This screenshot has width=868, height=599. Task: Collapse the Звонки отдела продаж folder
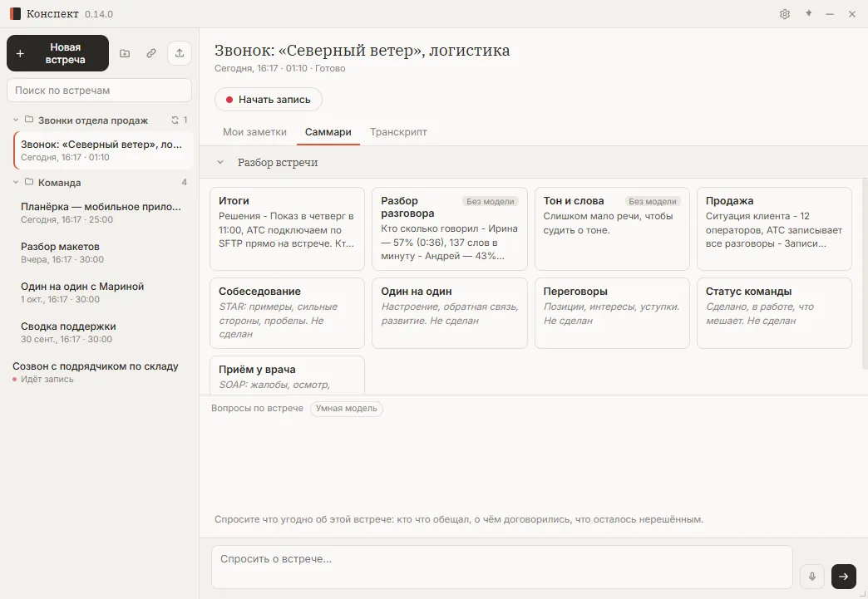pos(16,120)
